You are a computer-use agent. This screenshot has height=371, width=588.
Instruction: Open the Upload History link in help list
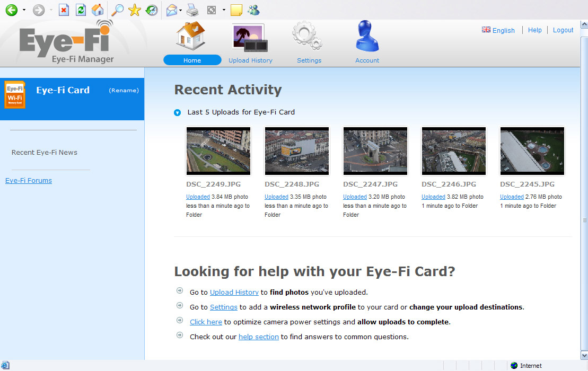click(x=234, y=293)
